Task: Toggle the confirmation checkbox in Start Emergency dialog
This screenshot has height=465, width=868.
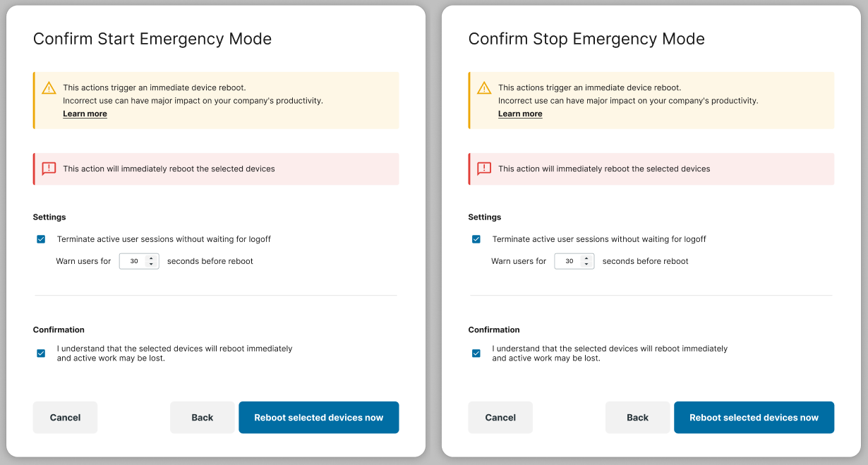Action: pyautogui.click(x=41, y=354)
